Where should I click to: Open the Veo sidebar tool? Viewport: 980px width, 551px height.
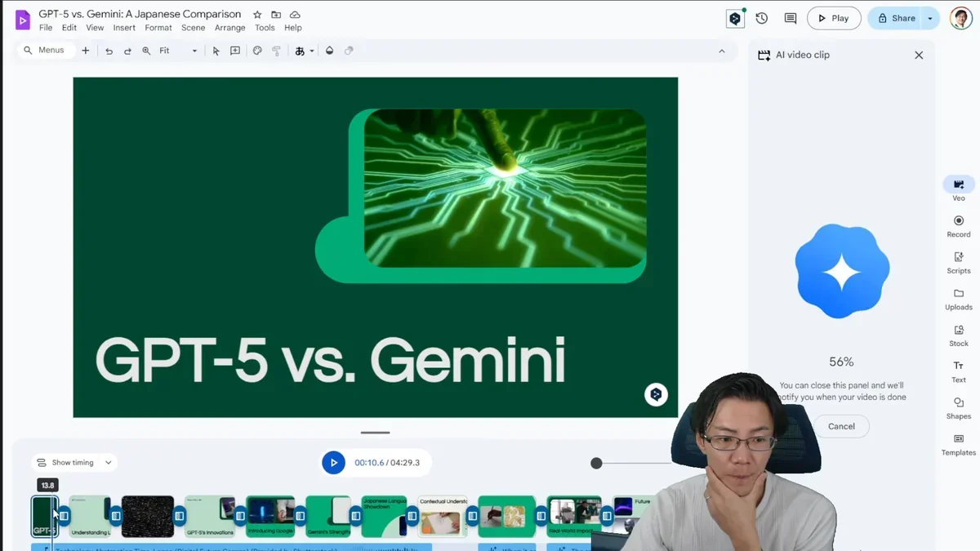point(959,189)
